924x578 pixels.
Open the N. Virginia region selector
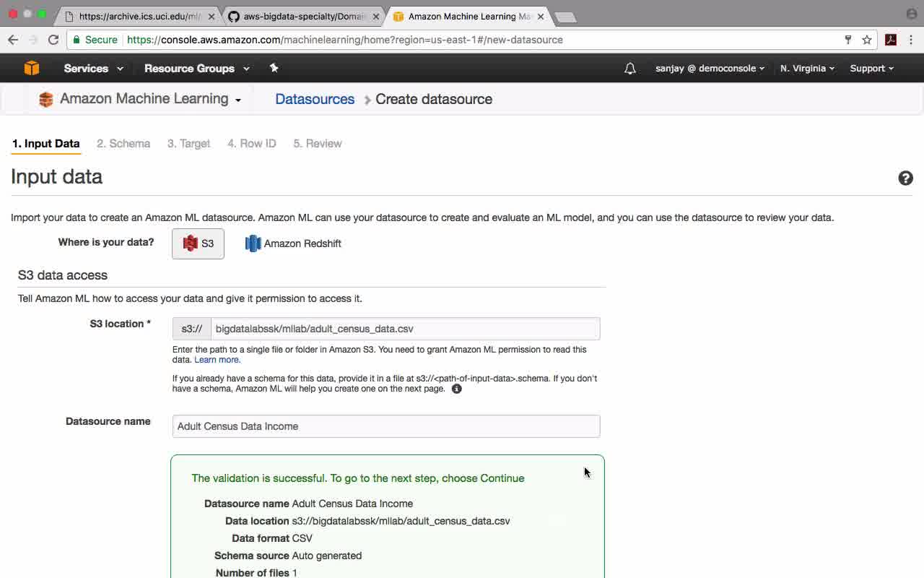click(807, 68)
